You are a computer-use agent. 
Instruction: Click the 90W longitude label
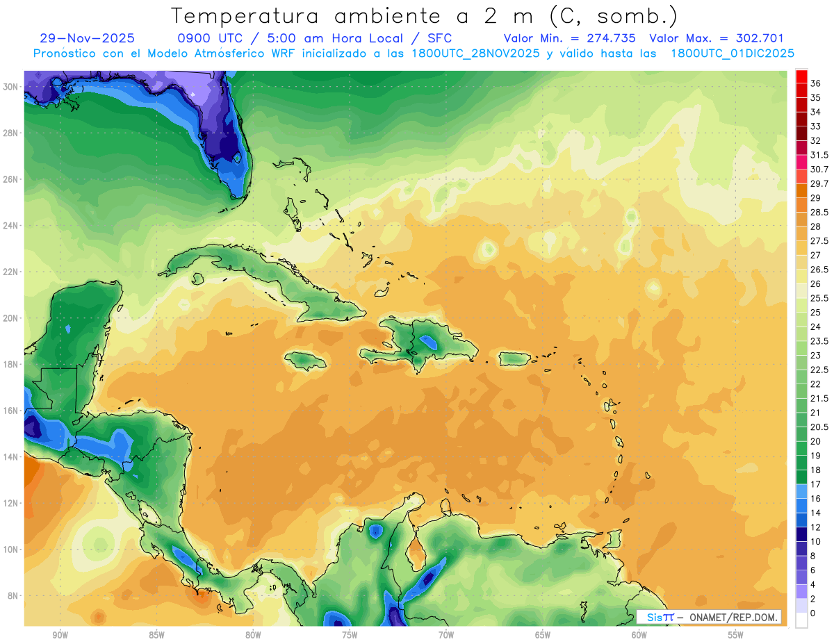click(60, 635)
